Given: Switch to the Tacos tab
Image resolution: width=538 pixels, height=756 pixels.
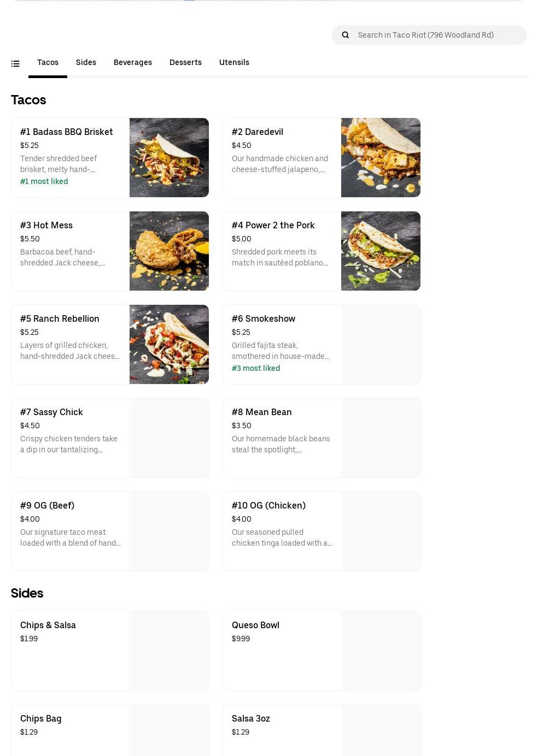Looking at the screenshot, I should (48, 62).
